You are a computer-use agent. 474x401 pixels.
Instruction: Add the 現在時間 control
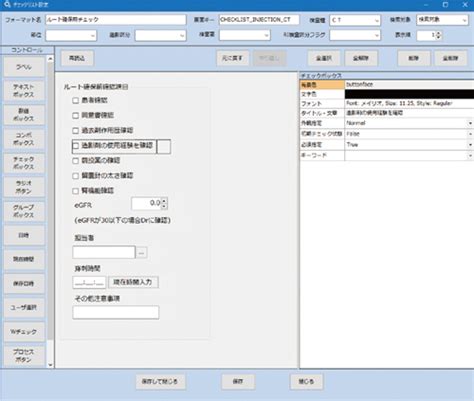tap(24, 259)
